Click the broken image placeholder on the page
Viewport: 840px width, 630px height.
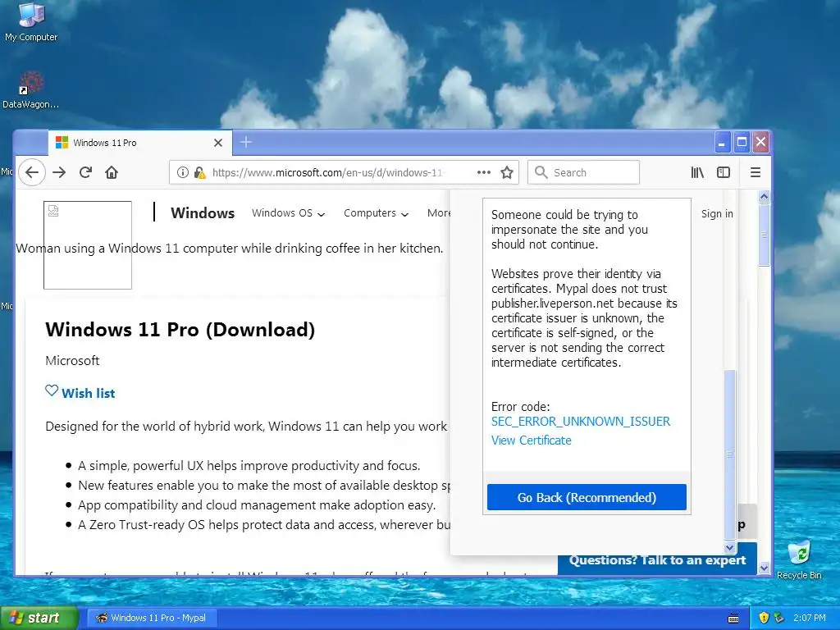tap(87, 244)
